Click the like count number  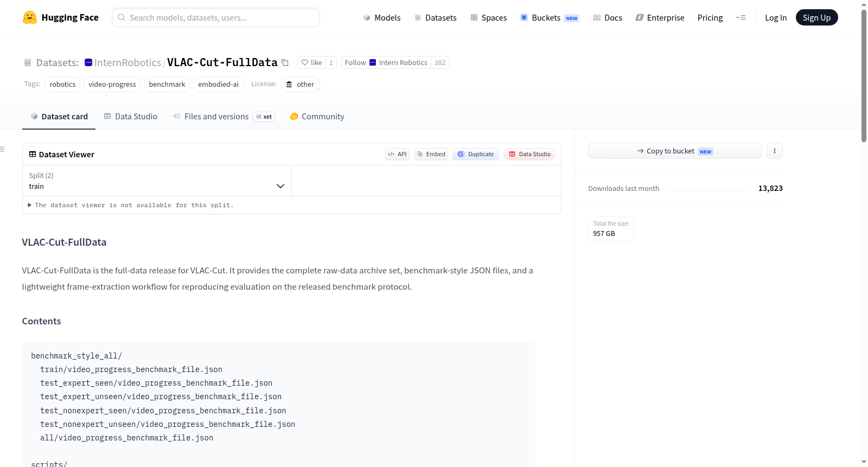point(331,62)
